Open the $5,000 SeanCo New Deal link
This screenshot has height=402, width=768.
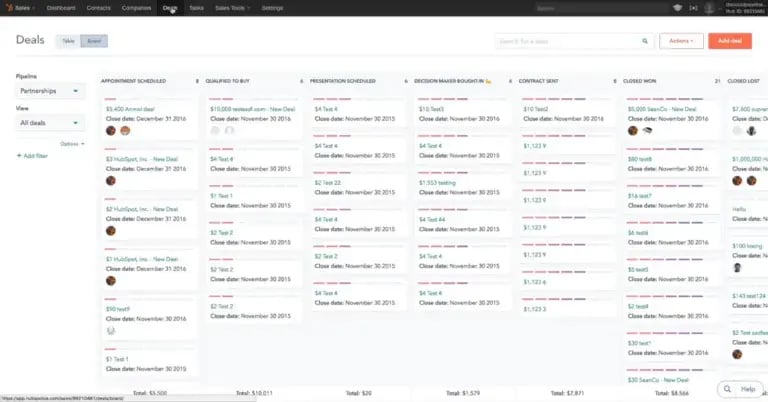(x=662, y=109)
